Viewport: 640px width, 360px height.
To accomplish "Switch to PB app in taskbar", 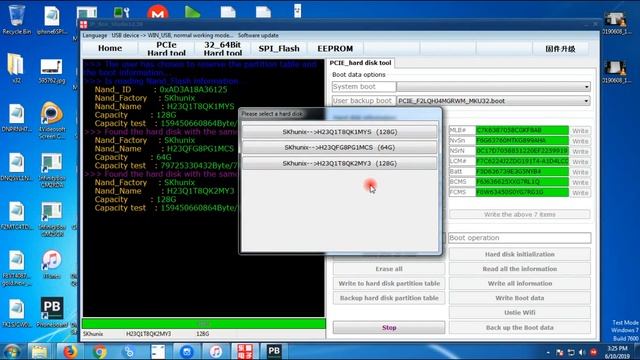I will (274, 351).
